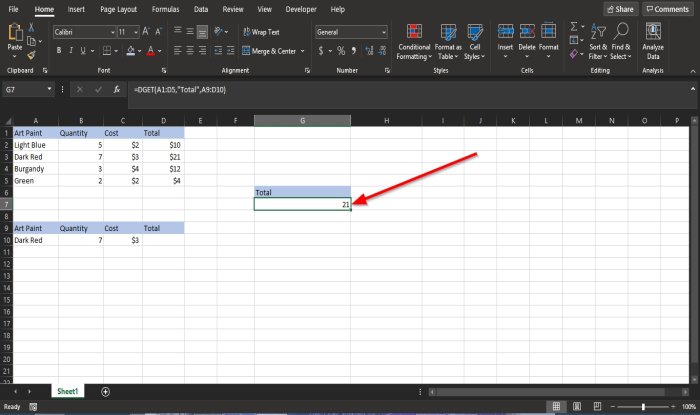
Task: Open the Comments pane button
Action: [x=667, y=8]
